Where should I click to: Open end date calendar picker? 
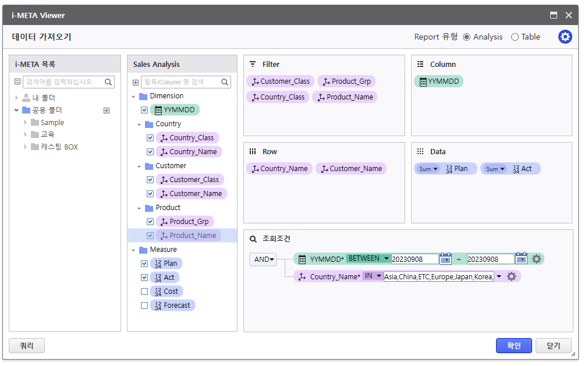pos(521,258)
